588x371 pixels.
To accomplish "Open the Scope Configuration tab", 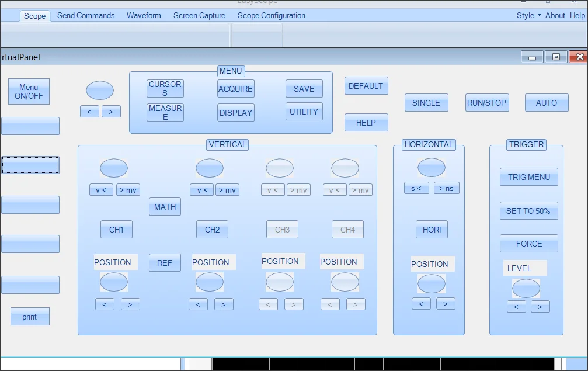I will coord(271,16).
